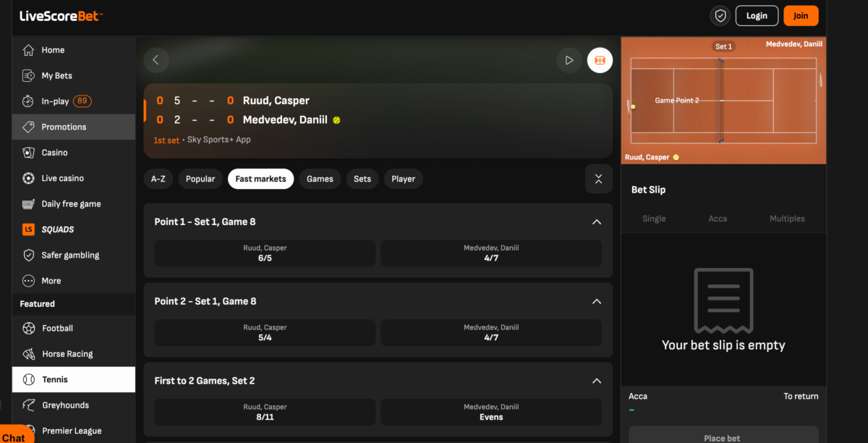Open Daily free game in the sidebar
This screenshot has height=443, width=868.
pyautogui.click(x=74, y=204)
